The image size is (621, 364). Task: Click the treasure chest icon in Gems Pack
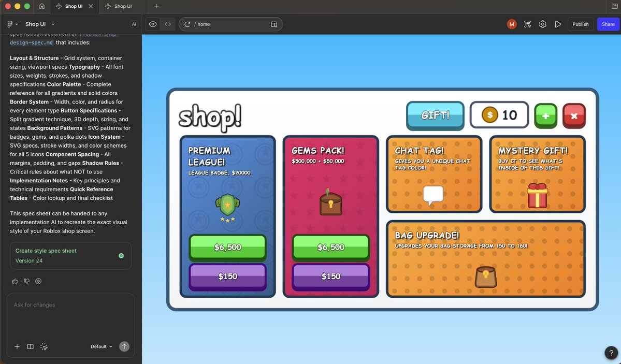point(330,202)
